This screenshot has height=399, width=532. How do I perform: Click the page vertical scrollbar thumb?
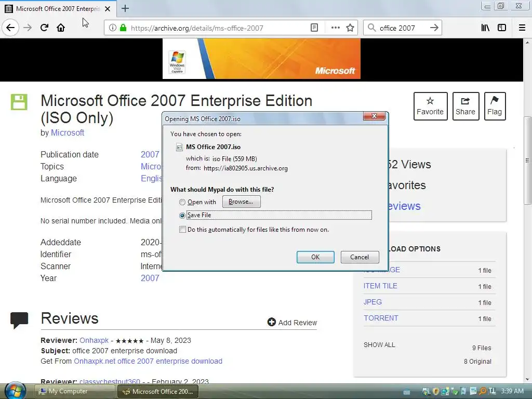point(527,160)
